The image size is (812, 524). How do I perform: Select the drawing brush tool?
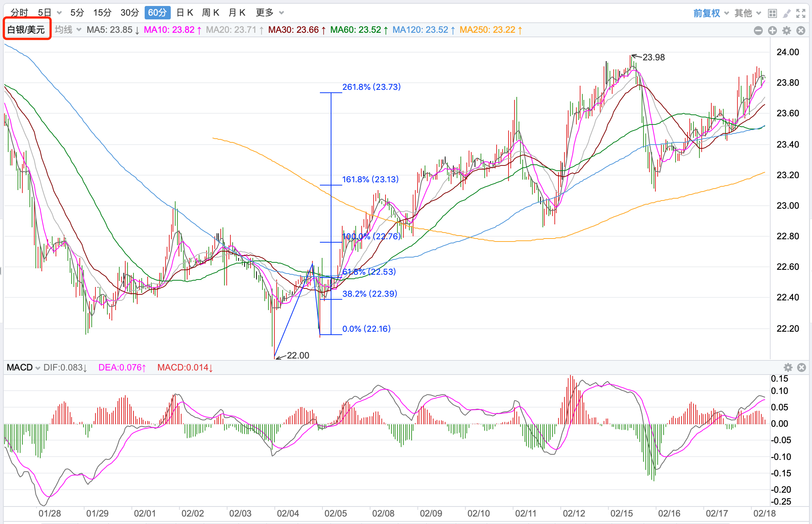pos(787,13)
